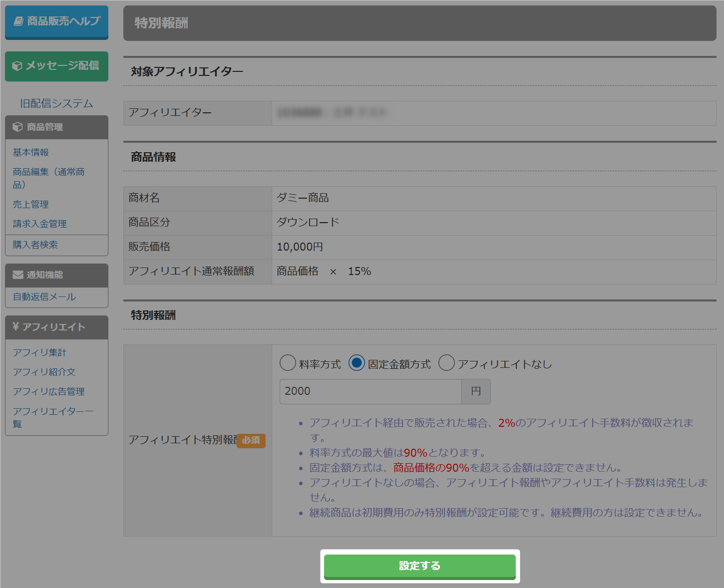
Task: Open the 旧配信システム link
Action: pos(56,103)
